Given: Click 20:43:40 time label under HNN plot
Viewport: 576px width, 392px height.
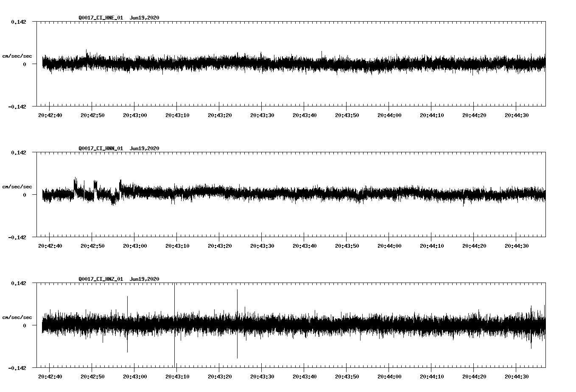Looking at the screenshot, I should (x=305, y=246).
